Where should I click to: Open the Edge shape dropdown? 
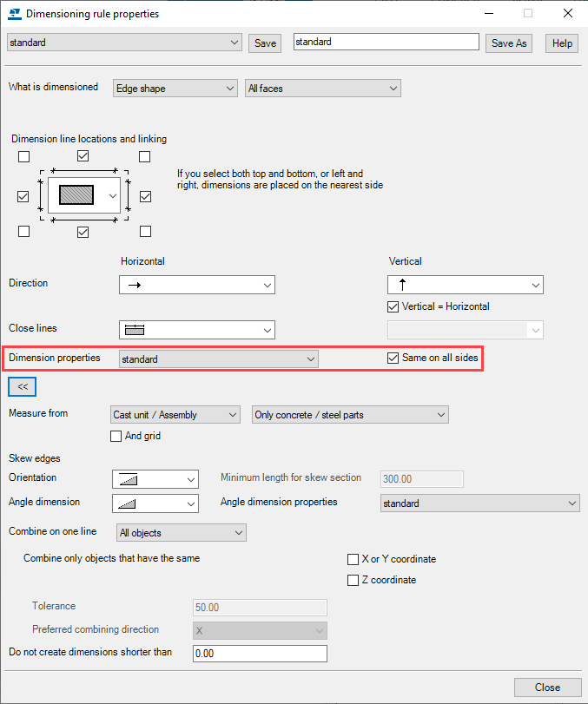pyautogui.click(x=174, y=88)
